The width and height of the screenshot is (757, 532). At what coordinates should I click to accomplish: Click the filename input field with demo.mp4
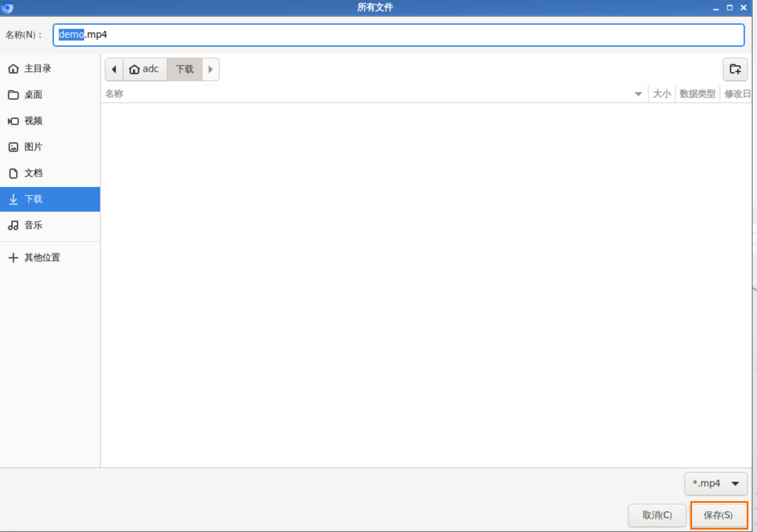coord(399,35)
